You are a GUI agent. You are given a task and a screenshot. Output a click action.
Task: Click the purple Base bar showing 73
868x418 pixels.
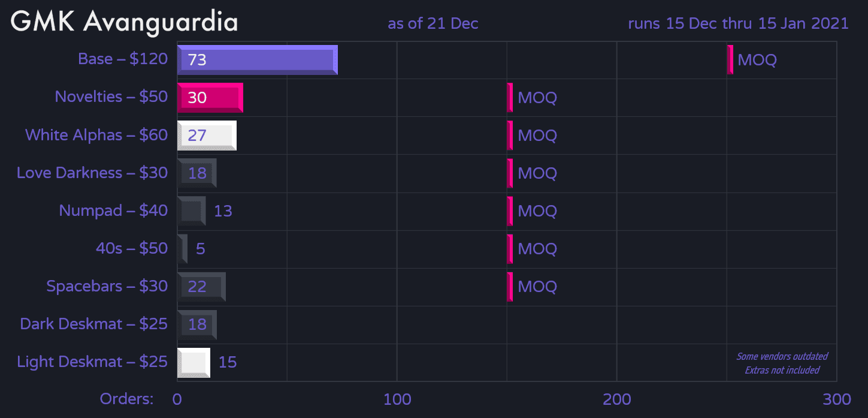click(x=258, y=60)
